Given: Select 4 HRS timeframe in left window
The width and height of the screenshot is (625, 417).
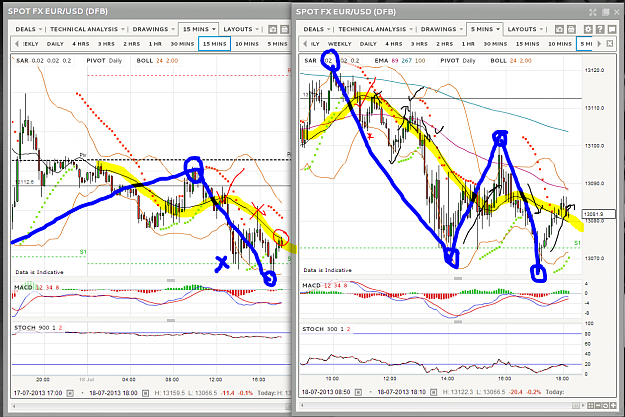Looking at the screenshot, I should pos(81,44).
